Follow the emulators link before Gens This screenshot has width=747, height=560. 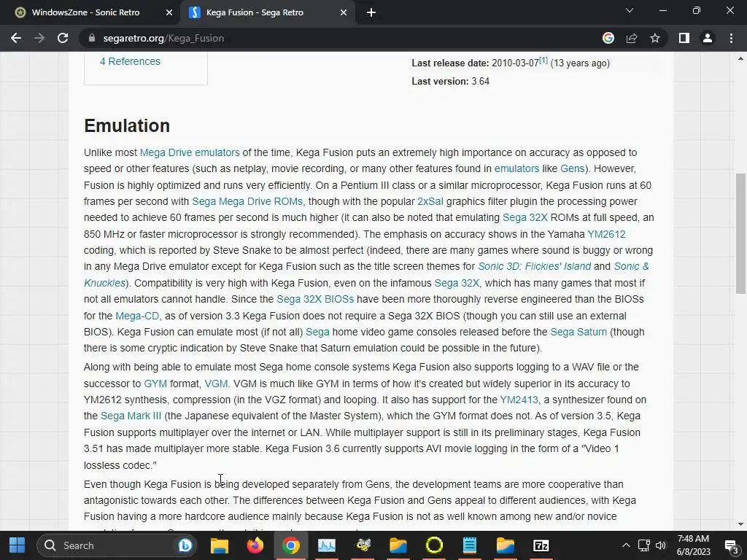tap(516, 168)
